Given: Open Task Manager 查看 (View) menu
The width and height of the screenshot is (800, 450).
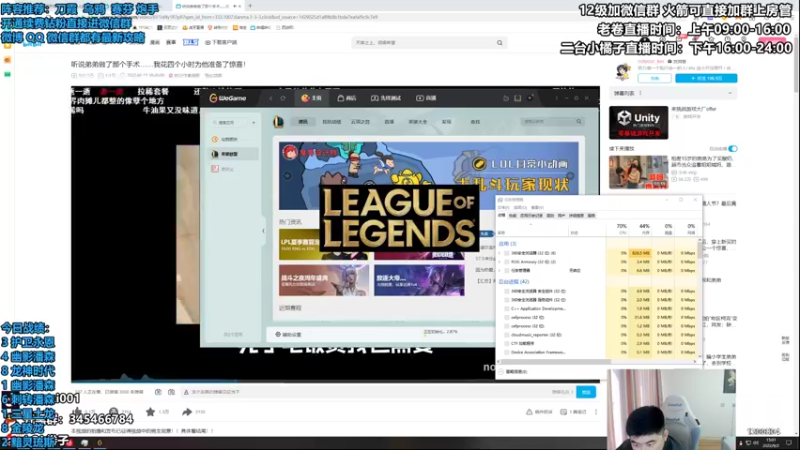Looking at the screenshot, I should (537, 208).
